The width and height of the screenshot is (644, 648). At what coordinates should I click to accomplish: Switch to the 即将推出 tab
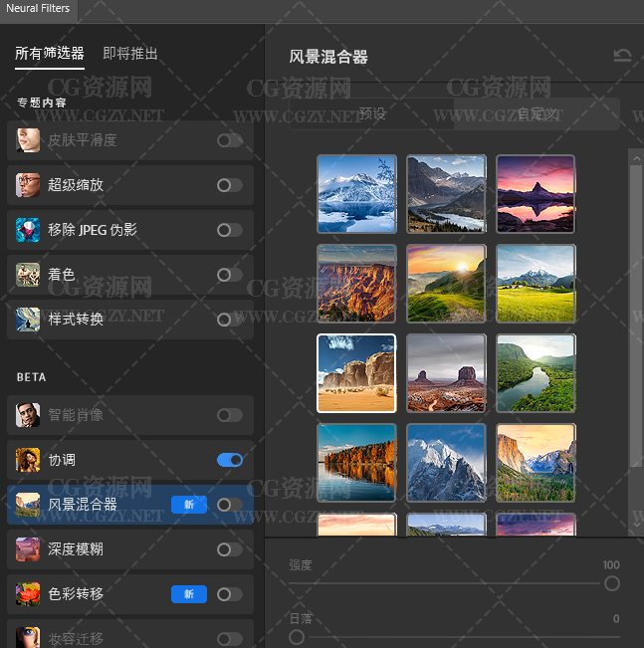point(130,54)
